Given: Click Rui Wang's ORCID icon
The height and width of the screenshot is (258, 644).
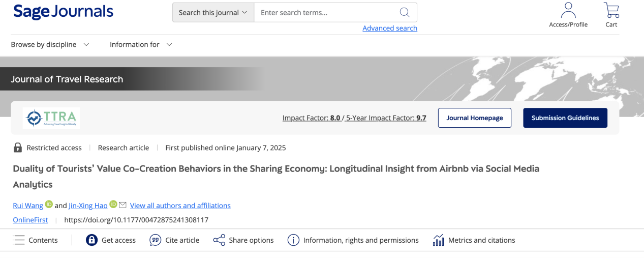Looking at the screenshot, I should point(49,205).
